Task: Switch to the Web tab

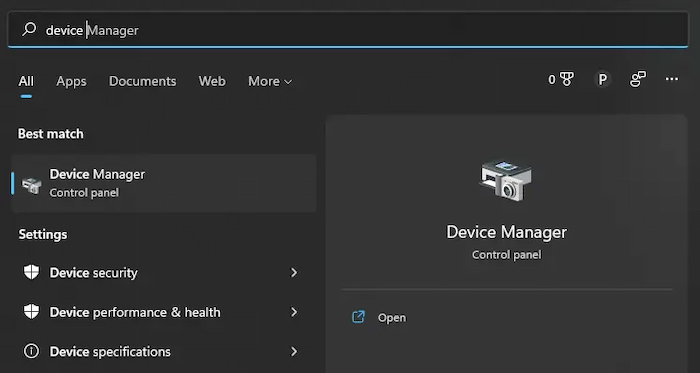Action: pyautogui.click(x=212, y=81)
